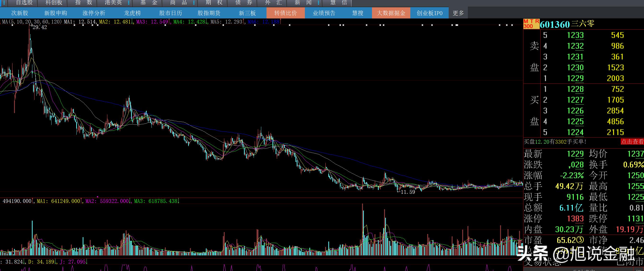Open 新股申购 in the blue toolbar
Viewport: 644px width, 271px height.
coord(56,13)
